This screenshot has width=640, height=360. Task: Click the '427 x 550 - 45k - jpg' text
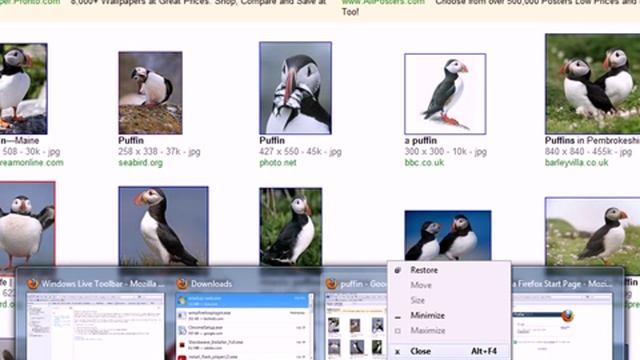click(300, 152)
